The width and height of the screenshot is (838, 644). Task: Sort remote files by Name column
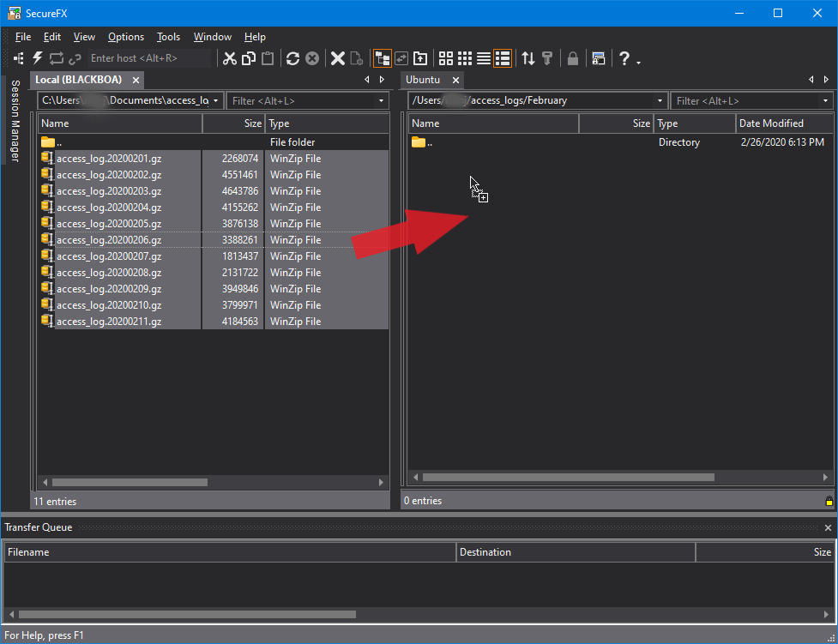click(x=493, y=123)
